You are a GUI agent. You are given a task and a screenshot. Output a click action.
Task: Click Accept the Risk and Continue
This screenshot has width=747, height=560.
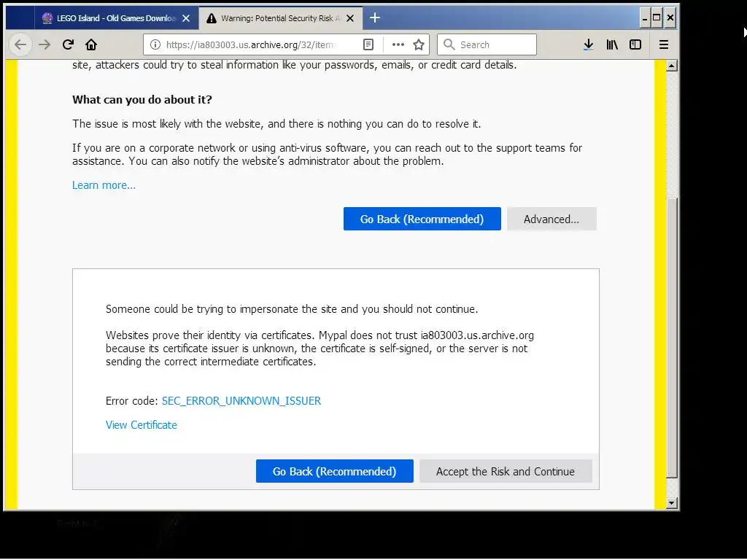pyautogui.click(x=506, y=472)
